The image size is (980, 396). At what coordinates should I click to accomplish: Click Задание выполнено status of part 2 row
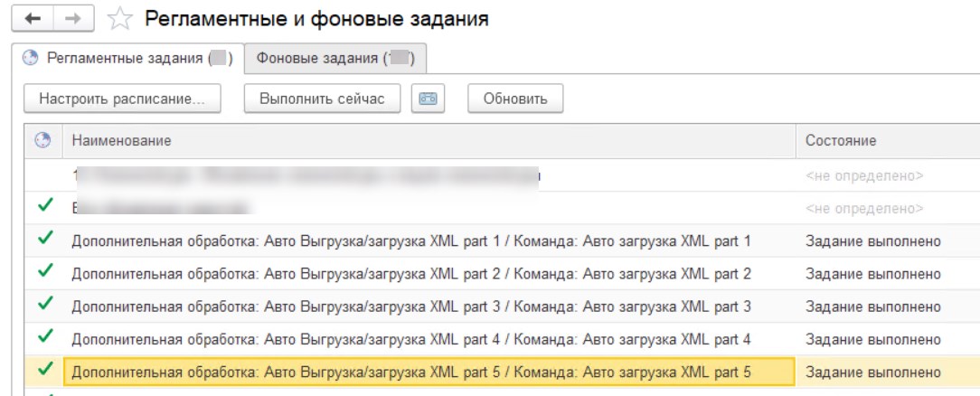point(873,274)
